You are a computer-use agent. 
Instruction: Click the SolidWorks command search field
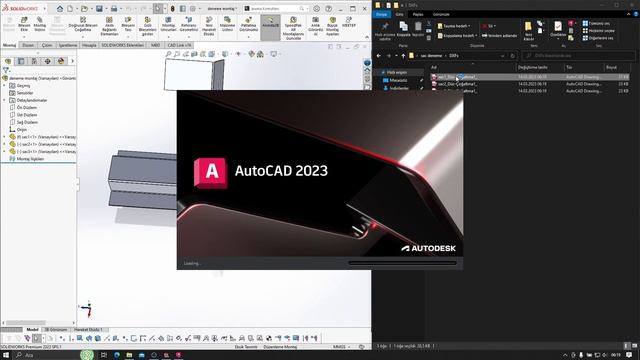[x=276, y=9]
